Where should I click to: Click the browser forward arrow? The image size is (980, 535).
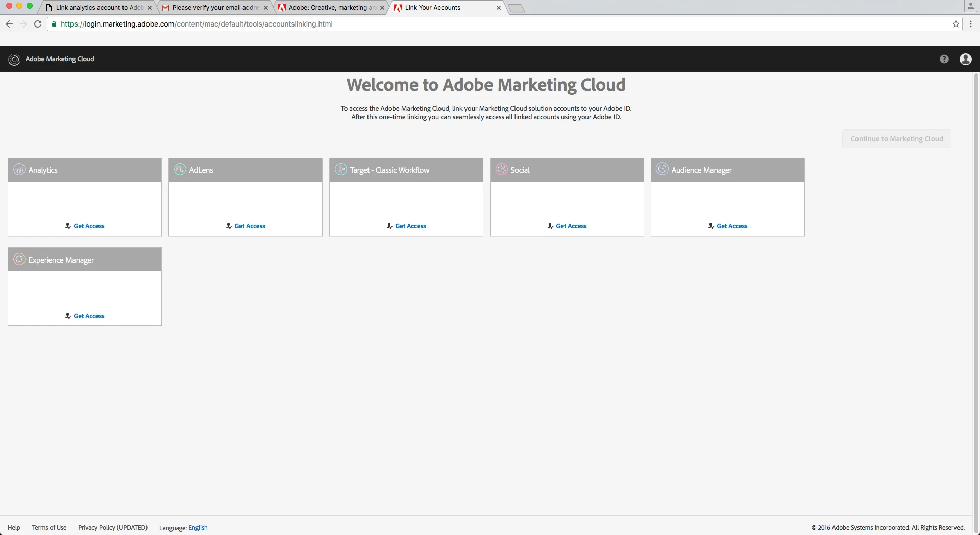click(23, 24)
